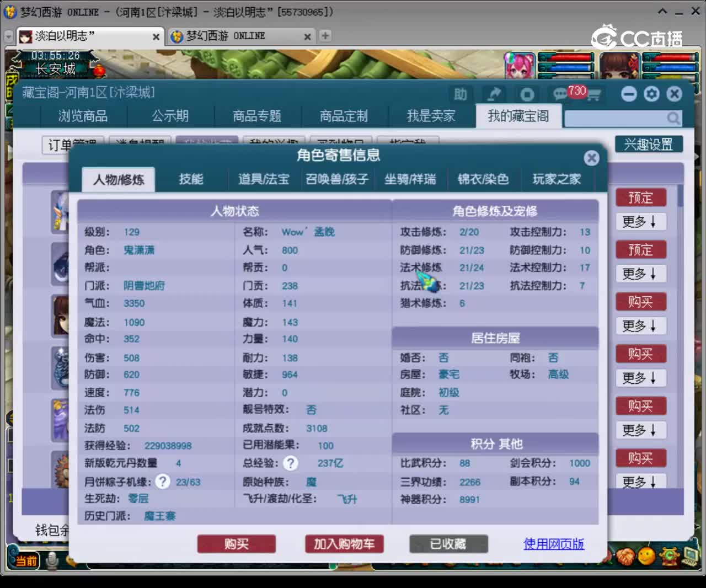This screenshot has height=588, width=706.
Task: Open the 道具/法宝 tab
Action: point(264,179)
